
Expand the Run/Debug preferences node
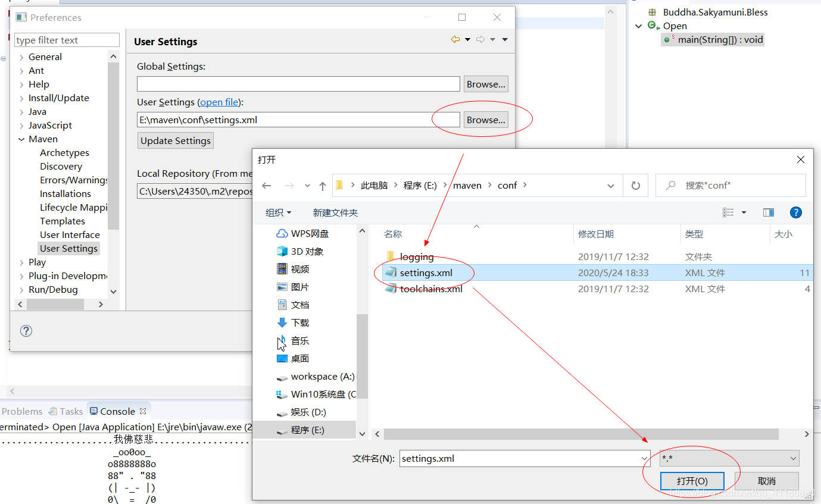click(x=22, y=290)
